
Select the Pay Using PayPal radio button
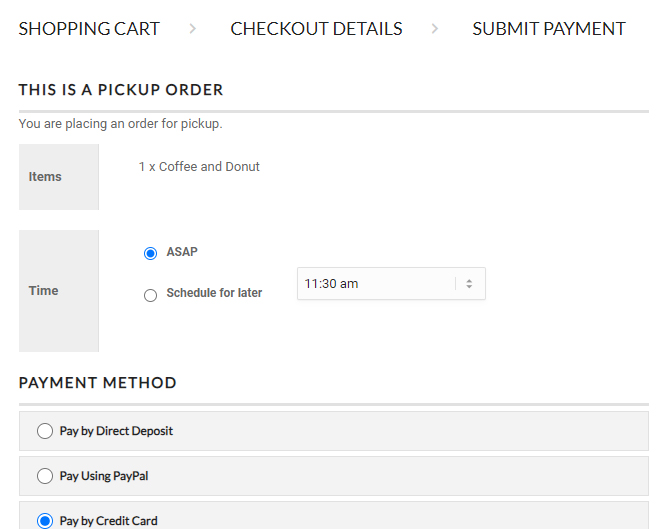(x=45, y=476)
